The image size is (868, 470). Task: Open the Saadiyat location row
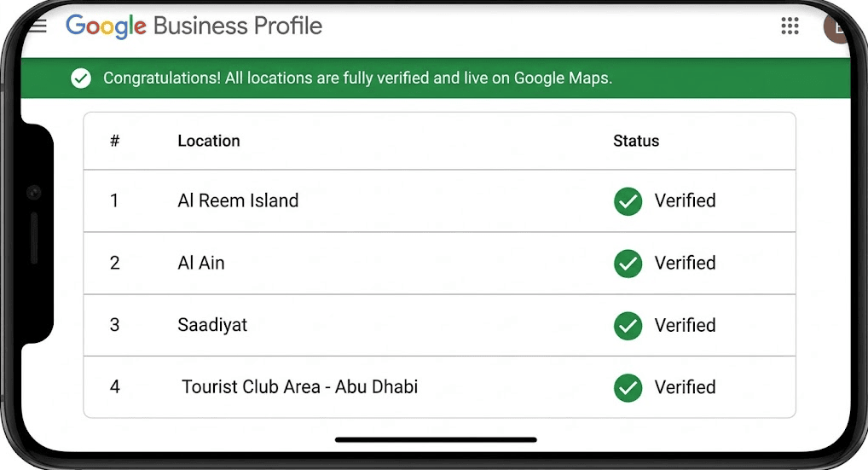(x=439, y=325)
